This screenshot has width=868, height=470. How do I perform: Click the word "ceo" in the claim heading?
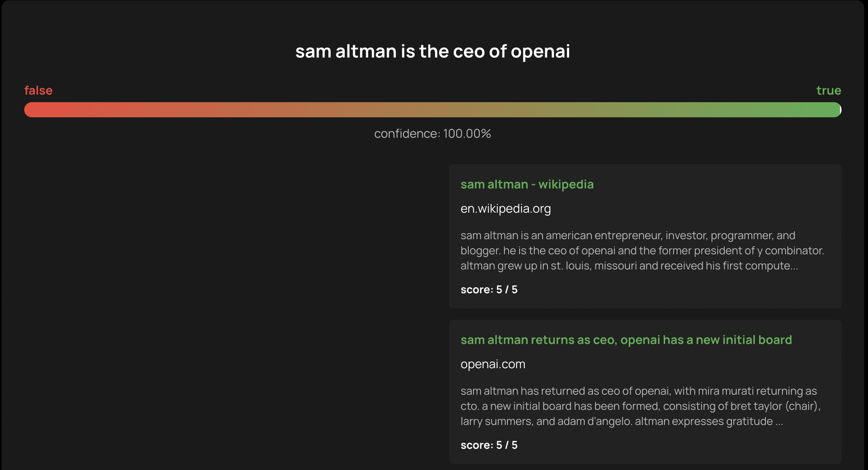[468, 51]
